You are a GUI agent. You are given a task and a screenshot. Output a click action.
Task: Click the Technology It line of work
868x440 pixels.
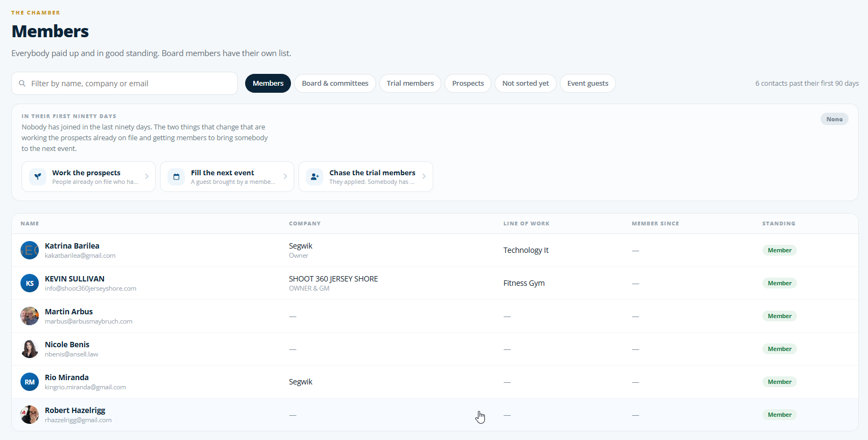(x=526, y=250)
